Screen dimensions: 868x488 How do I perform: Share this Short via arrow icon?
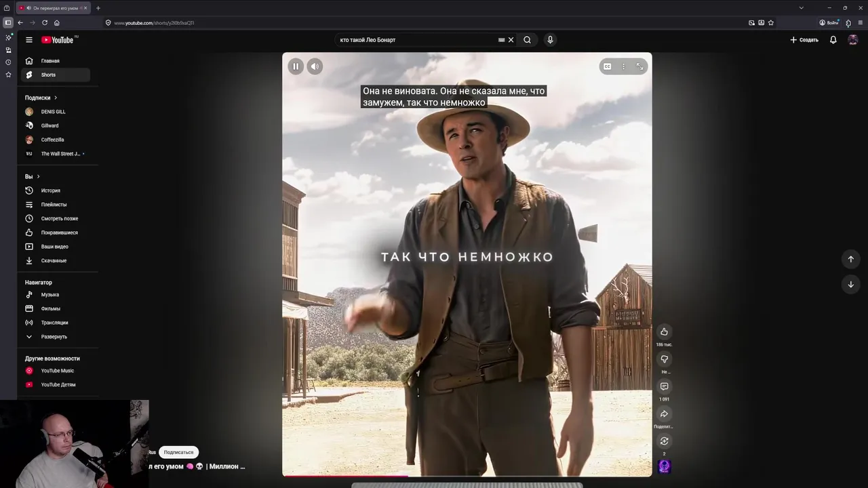pyautogui.click(x=664, y=414)
